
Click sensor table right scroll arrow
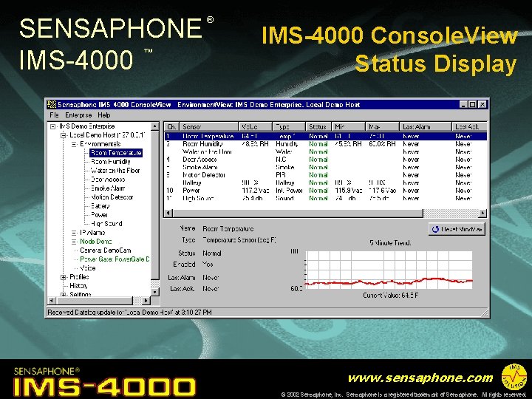pos(482,213)
